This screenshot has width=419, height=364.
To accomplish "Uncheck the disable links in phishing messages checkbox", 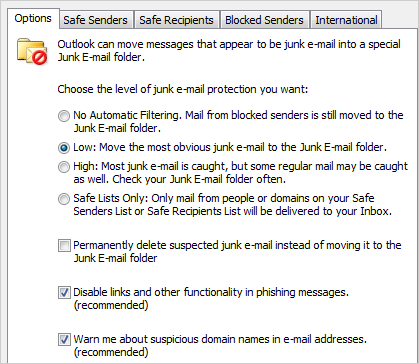I will click(x=64, y=293).
